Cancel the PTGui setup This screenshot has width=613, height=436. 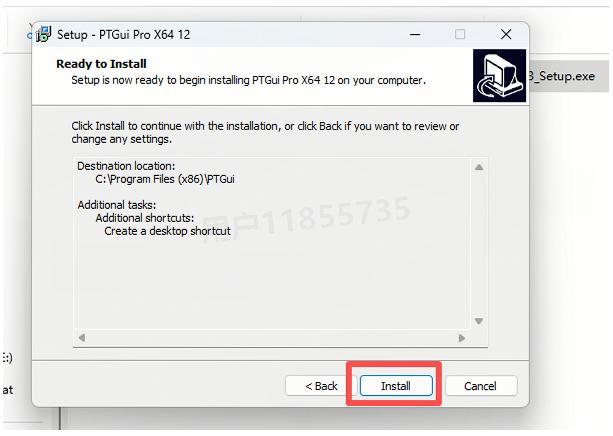click(x=481, y=386)
